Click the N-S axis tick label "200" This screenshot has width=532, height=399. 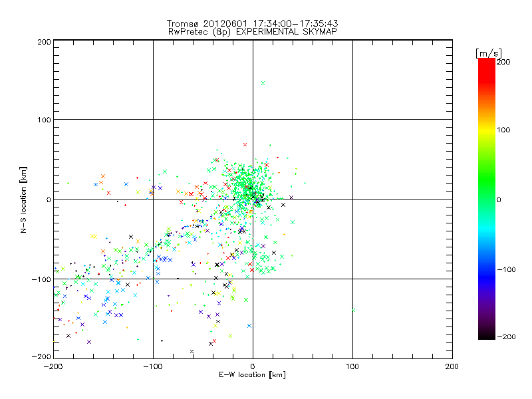(44, 42)
